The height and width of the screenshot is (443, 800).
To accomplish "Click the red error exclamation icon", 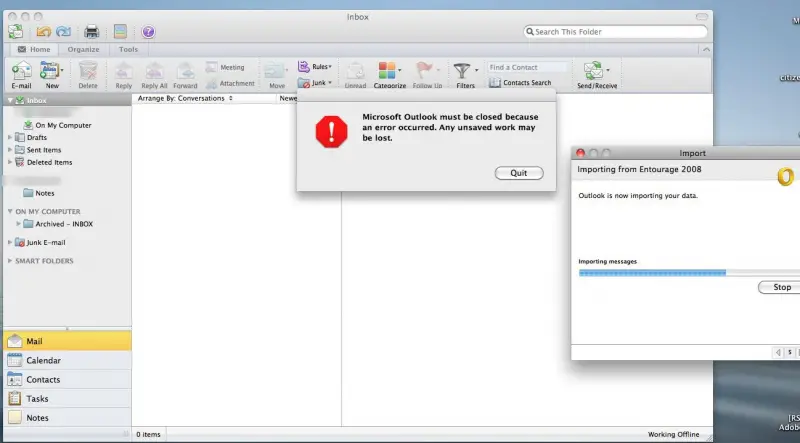I will coord(332,132).
